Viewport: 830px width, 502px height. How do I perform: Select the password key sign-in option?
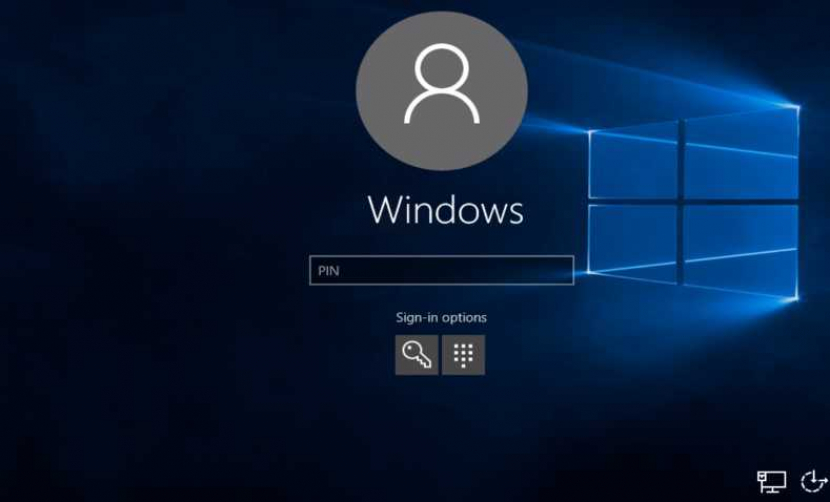(417, 355)
